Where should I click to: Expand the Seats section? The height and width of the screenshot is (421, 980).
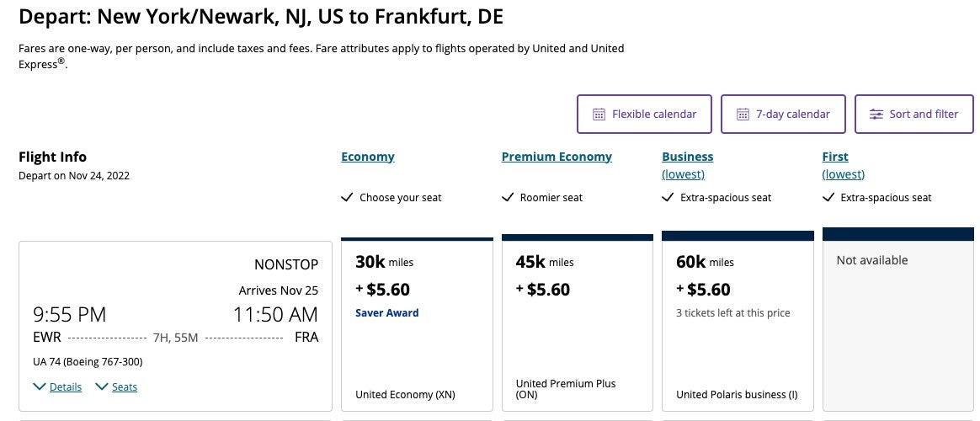(x=125, y=387)
